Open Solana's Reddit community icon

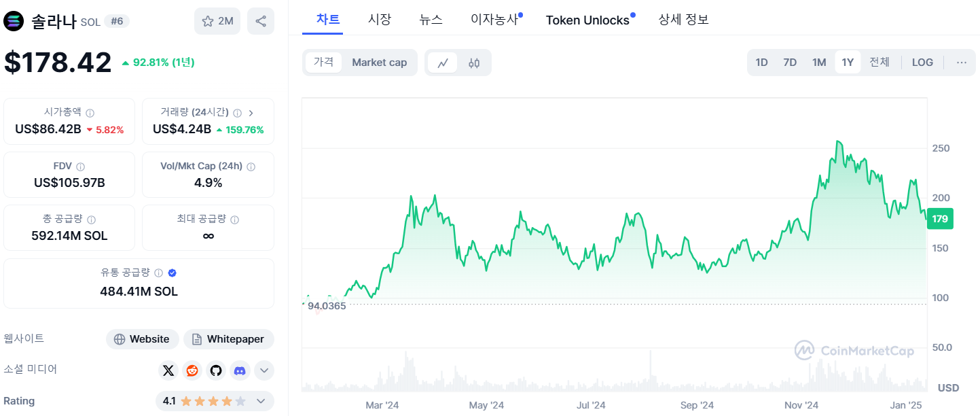(192, 370)
